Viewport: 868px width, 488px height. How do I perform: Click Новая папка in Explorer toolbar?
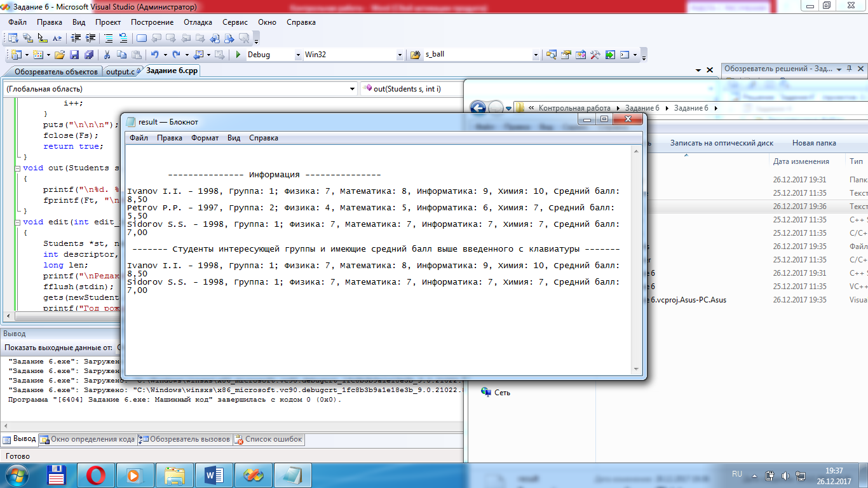pyautogui.click(x=814, y=143)
